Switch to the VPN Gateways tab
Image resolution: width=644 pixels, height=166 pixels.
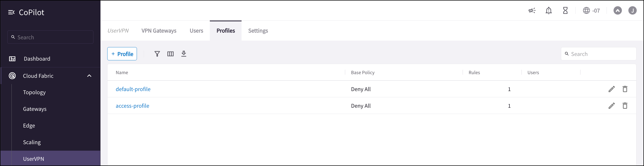coord(159,30)
